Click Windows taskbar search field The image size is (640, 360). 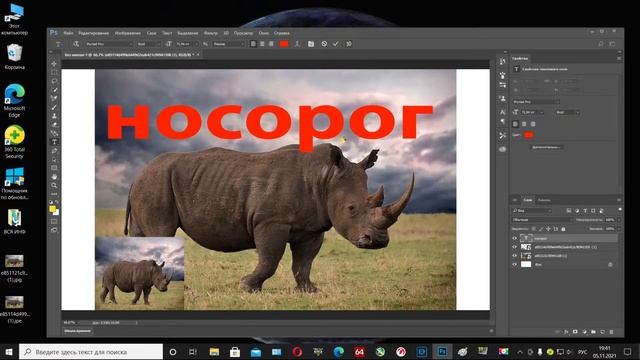click(x=91, y=352)
